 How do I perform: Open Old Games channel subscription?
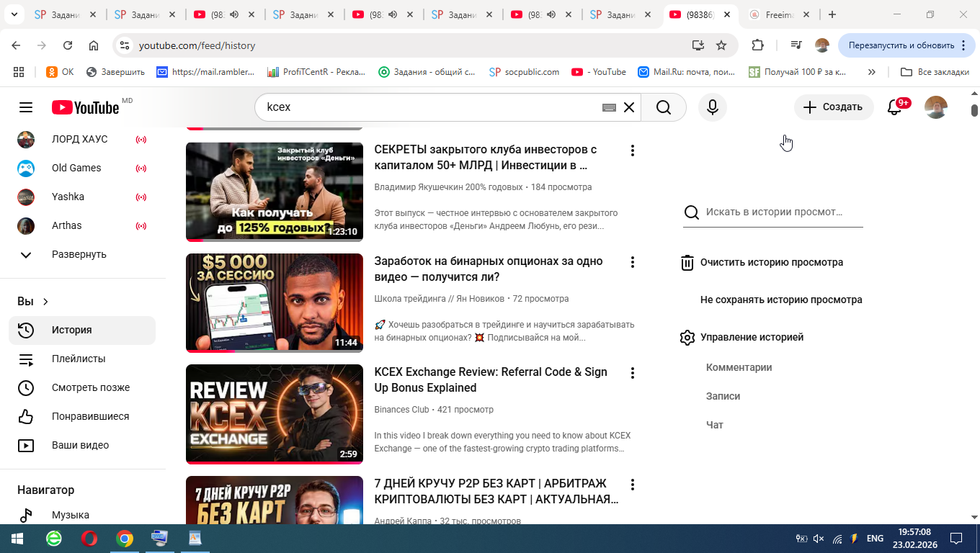[x=83, y=168]
